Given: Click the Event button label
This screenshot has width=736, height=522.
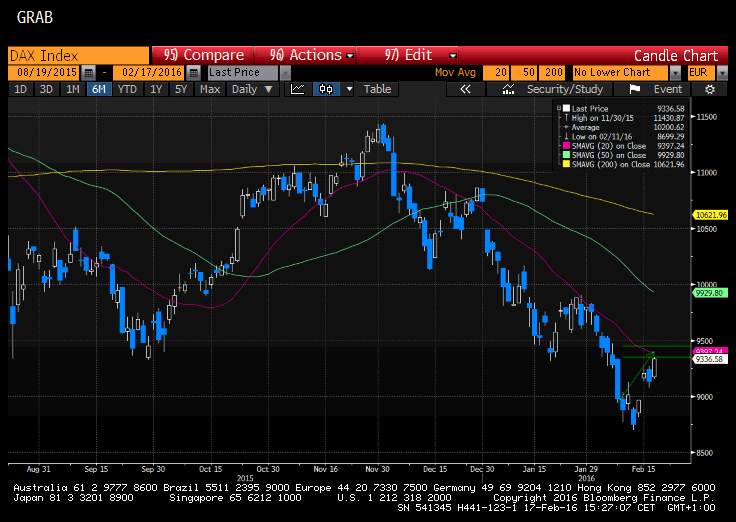Looking at the screenshot, I should point(667,89).
